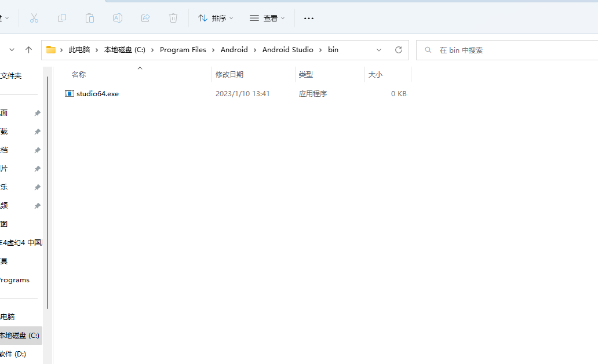Open the three-dot more options menu
The width and height of the screenshot is (598, 364).
tap(308, 18)
